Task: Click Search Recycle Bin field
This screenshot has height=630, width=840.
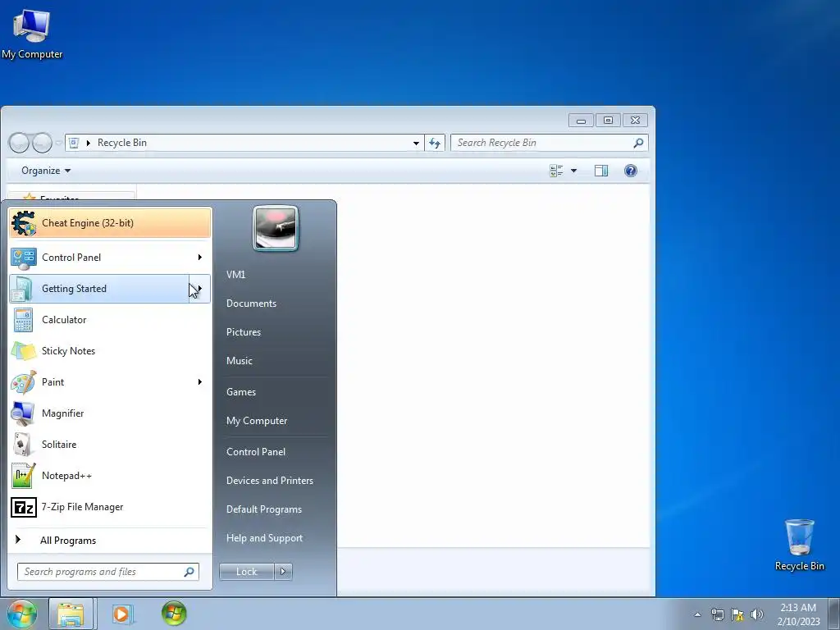Action: pyautogui.click(x=541, y=143)
